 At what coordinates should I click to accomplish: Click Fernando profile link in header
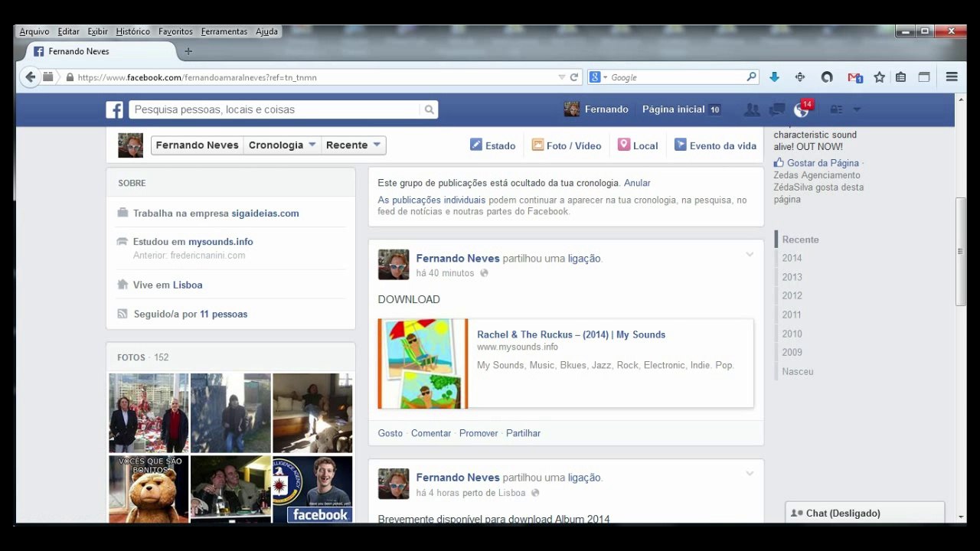point(596,109)
